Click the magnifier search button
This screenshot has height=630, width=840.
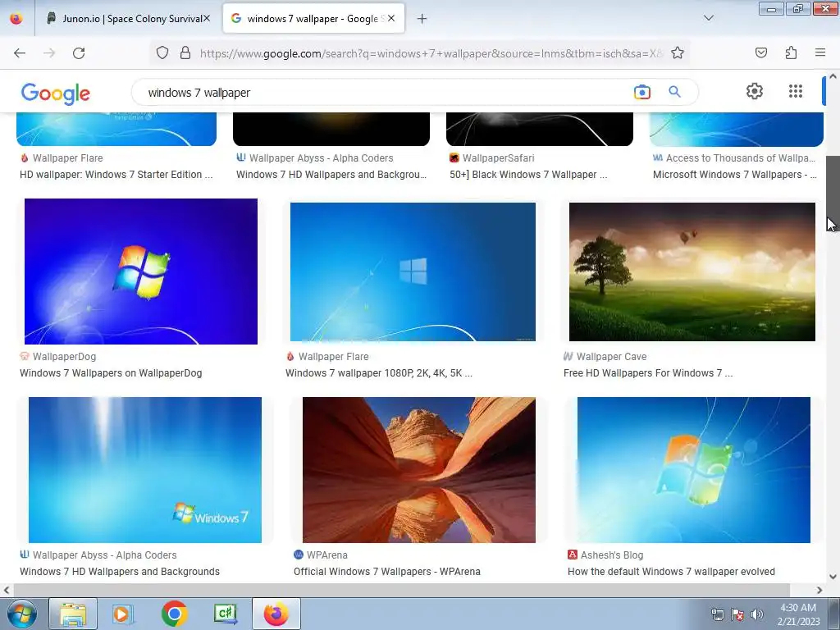[x=674, y=92]
